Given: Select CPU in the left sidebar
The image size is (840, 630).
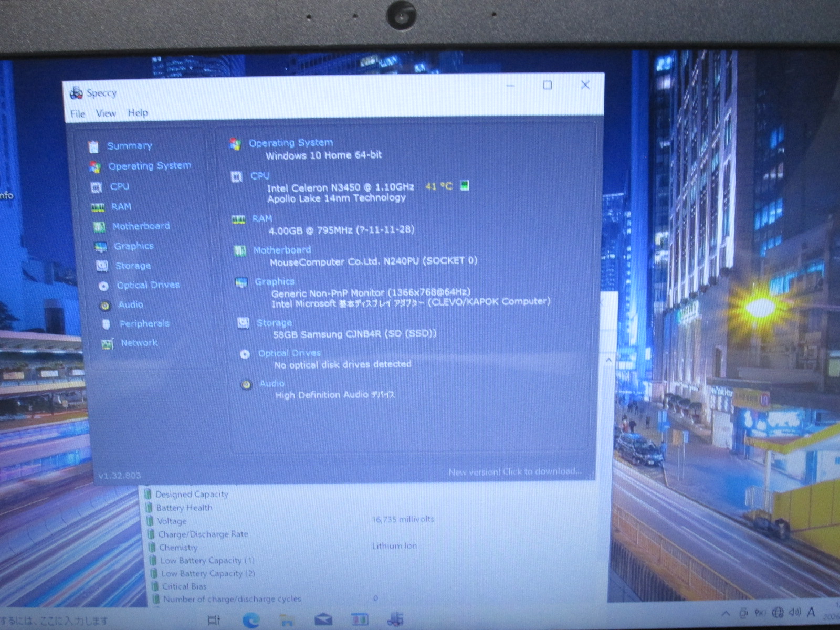Looking at the screenshot, I should tap(119, 186).
